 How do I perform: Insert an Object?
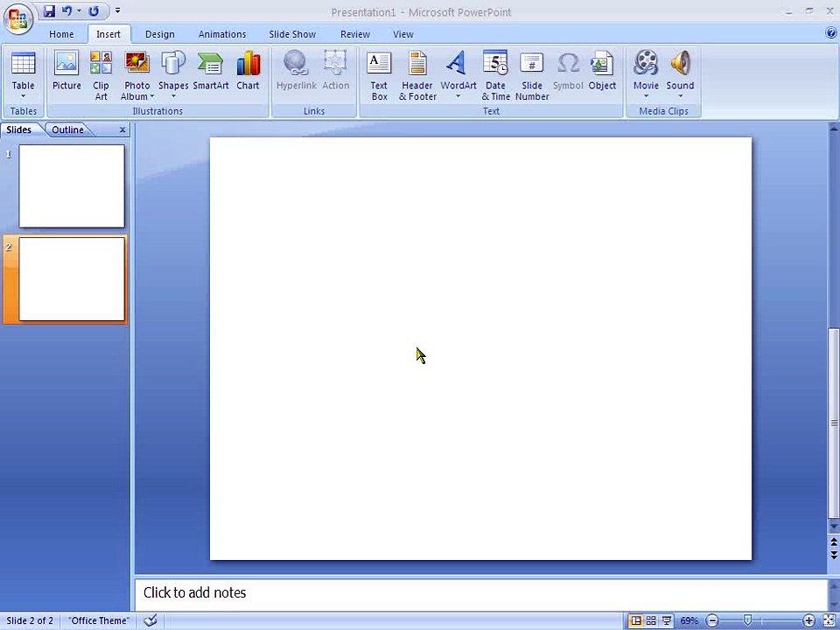(602, 70)
